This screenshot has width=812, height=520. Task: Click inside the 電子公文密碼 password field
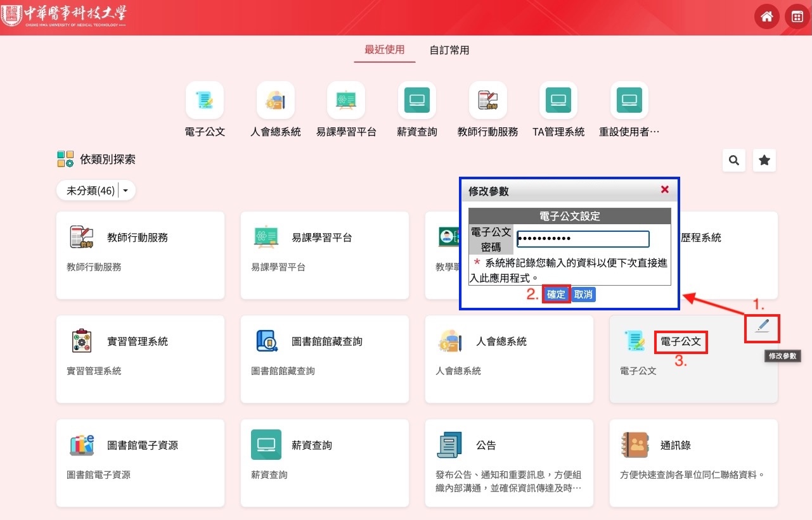coord(583,239)
